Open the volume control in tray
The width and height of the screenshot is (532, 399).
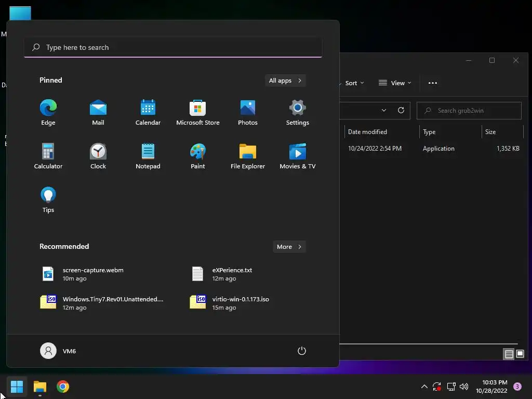point(464,387)
